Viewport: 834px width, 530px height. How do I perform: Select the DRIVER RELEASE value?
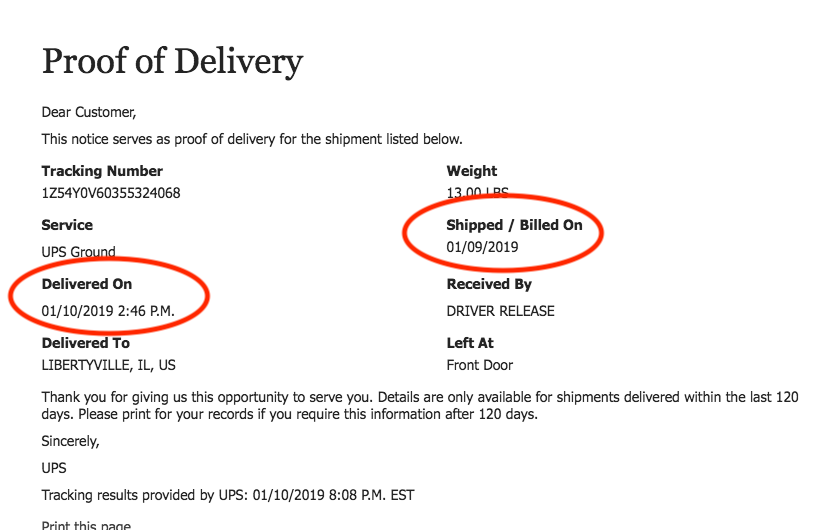(500, 311)
